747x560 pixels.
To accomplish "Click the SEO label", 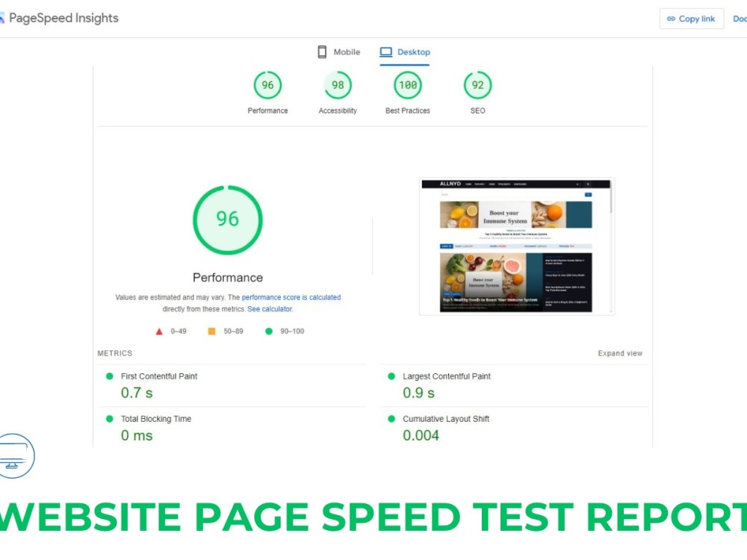I will pos(478,111).
